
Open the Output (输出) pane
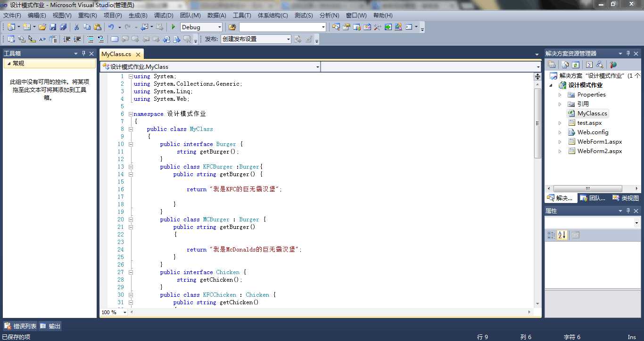[x=50, y=326]
